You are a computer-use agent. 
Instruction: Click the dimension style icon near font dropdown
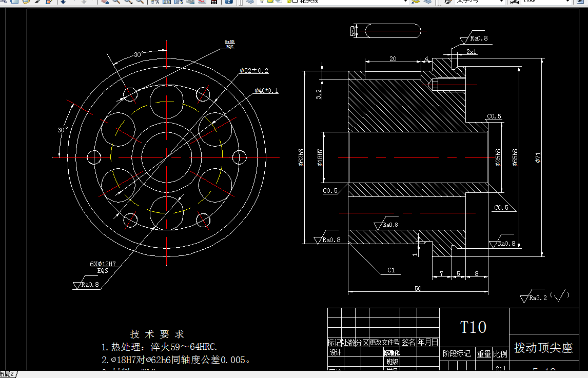click(515, 3)
